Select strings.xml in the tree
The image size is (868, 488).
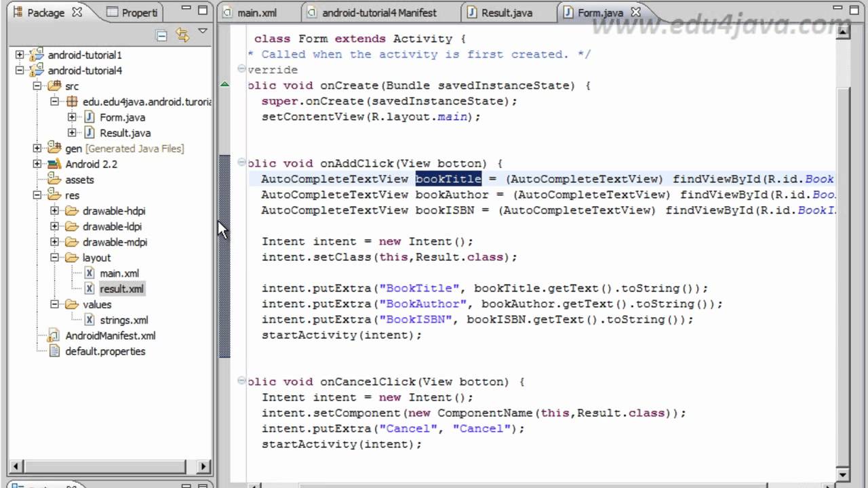[x=123, y=320]
